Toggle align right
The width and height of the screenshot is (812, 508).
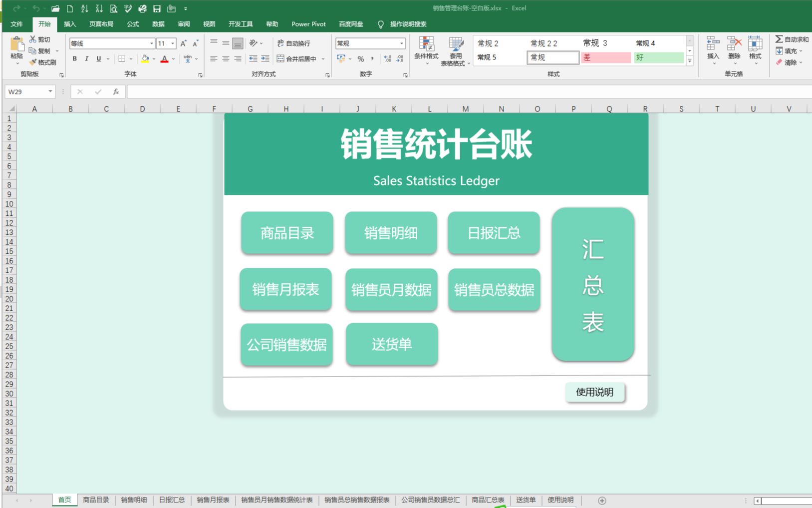pos(238,58)
